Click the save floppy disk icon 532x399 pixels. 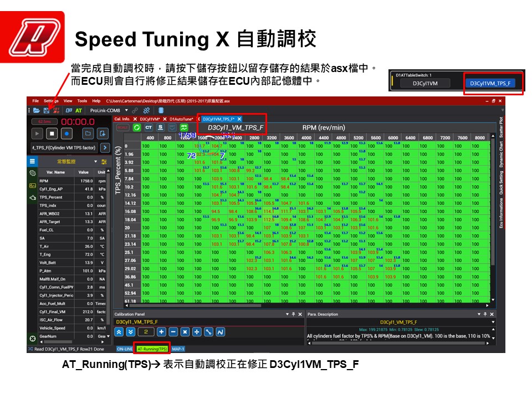[x=47, y=110]
